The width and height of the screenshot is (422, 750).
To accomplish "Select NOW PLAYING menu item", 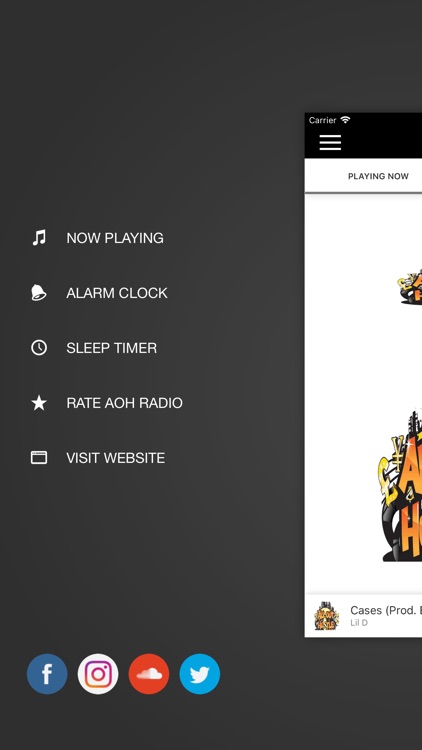I will pos(115,238).
